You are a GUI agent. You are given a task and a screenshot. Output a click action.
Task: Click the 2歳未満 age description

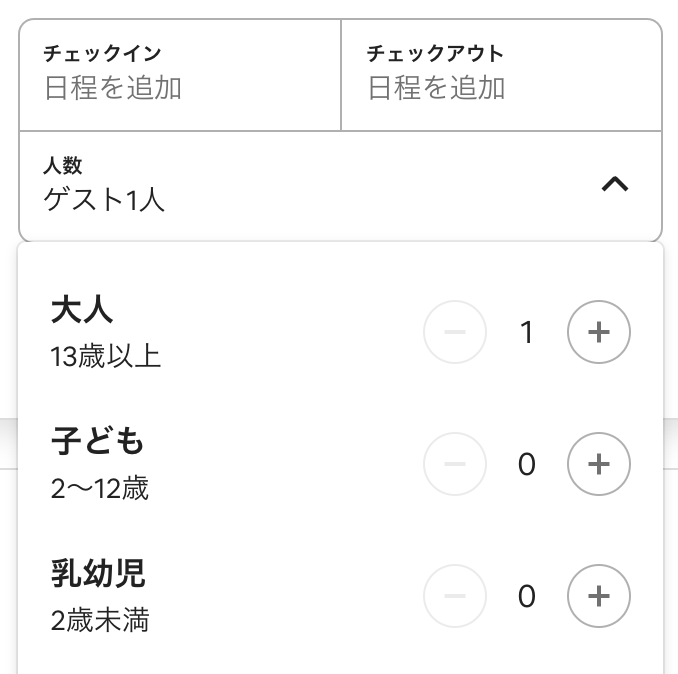click(x=100, y=620)
